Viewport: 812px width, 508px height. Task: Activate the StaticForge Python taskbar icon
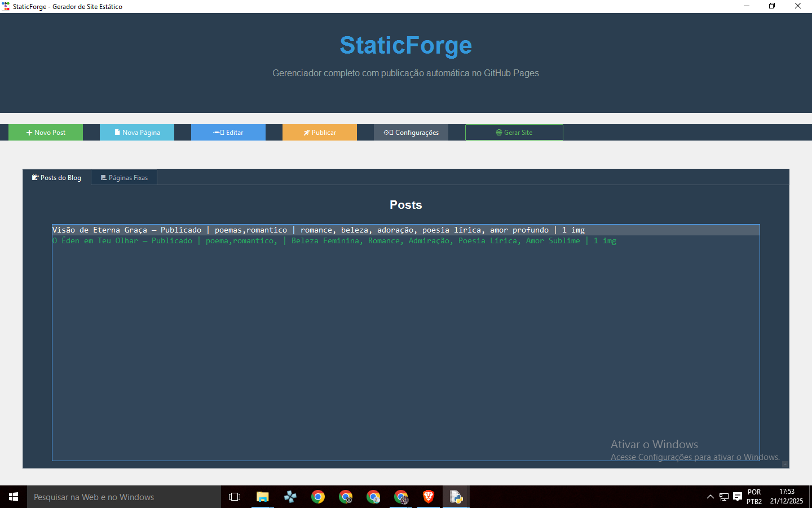tap(456, 497)
